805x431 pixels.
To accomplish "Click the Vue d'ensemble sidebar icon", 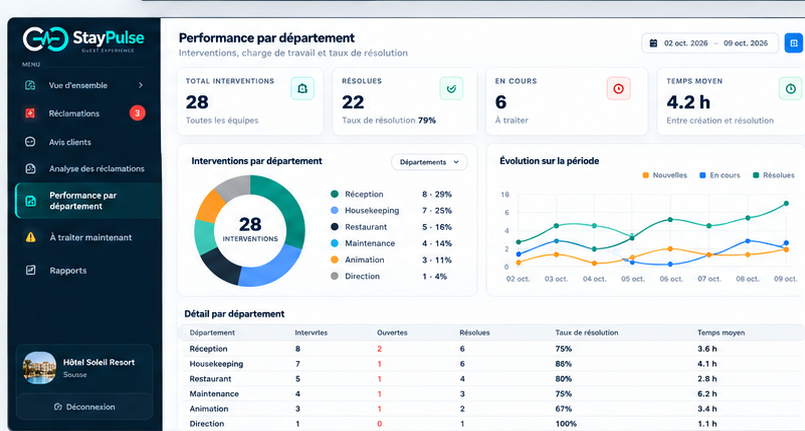I will coord(30,85).
